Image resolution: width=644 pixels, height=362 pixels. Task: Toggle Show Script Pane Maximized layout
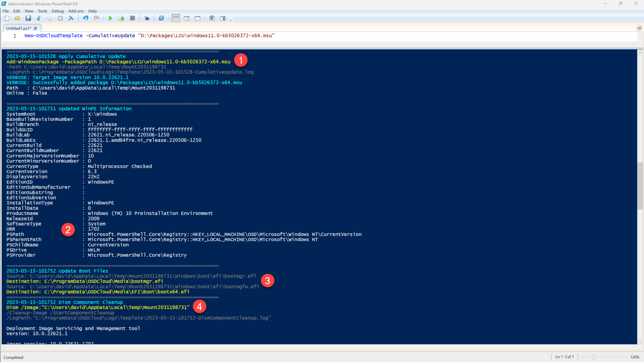click(198, 18)
